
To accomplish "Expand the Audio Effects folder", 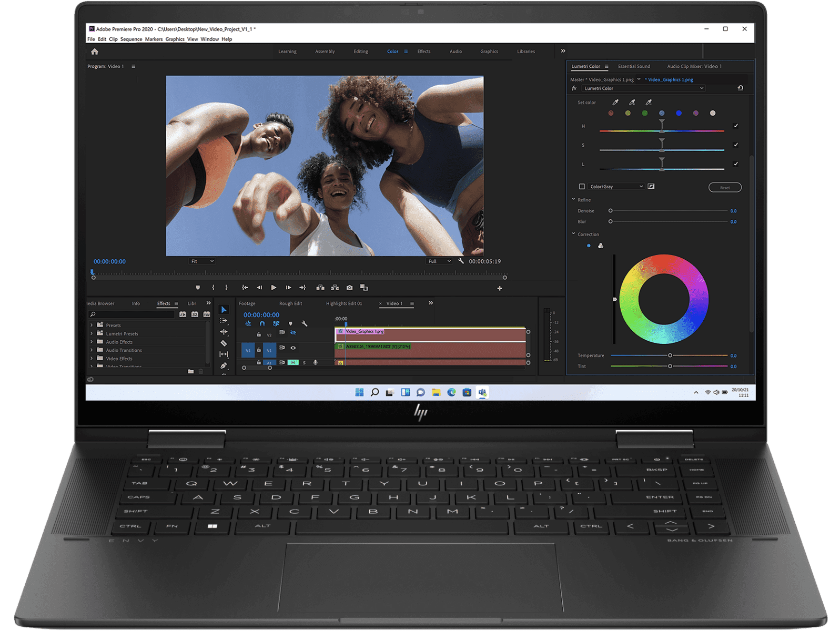I will click(92, 342).
